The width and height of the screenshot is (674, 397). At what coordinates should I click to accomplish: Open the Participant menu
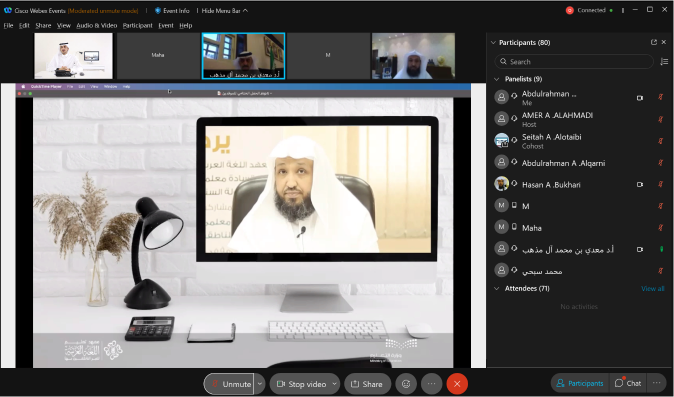138,26
